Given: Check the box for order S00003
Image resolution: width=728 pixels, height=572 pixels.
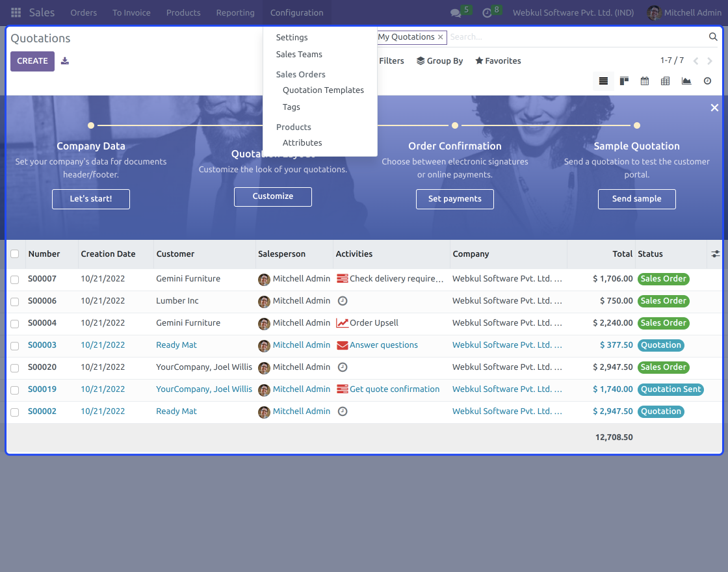Looking at the screenshot, I should click(15, 346).
